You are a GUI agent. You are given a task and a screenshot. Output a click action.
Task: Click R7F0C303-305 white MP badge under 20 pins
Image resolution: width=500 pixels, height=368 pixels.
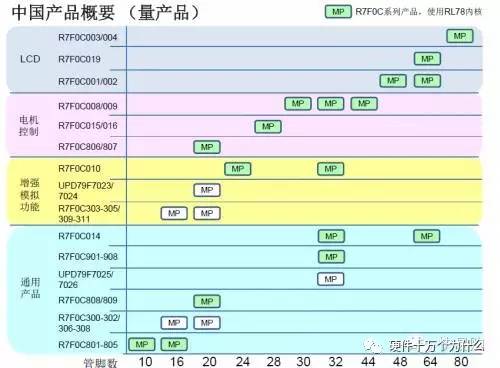coord(207,213)
